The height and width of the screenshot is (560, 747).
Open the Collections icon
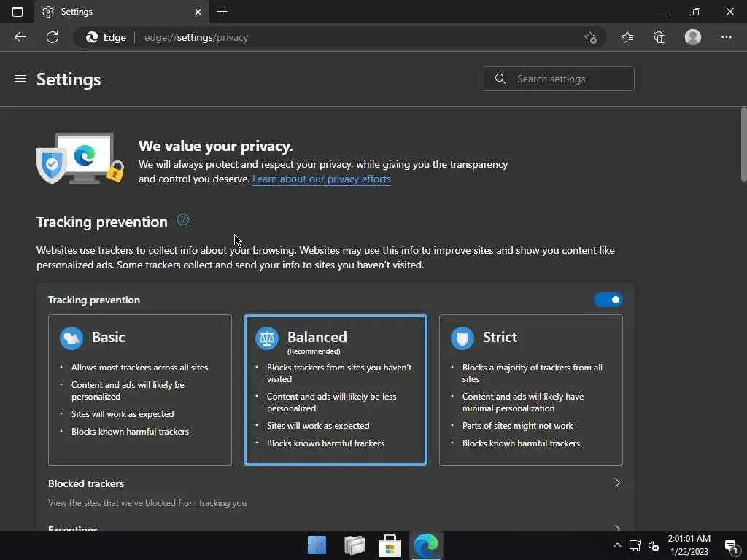[x=659, y=37]
